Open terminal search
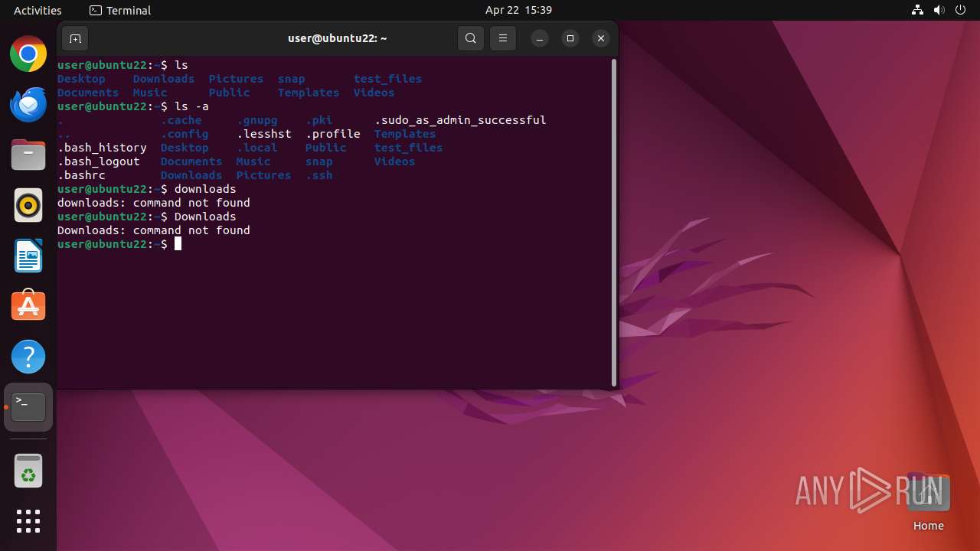Viewport: 980px width, 551px height. coord(471,38)
